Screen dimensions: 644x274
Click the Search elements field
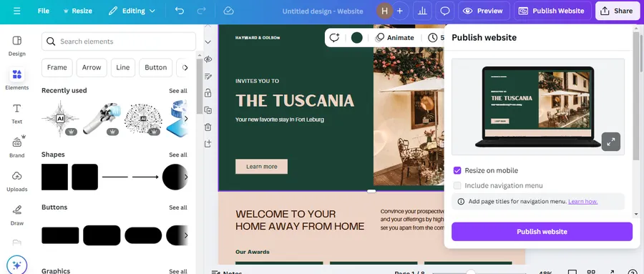pyautogui.click(x=119, y=41)
